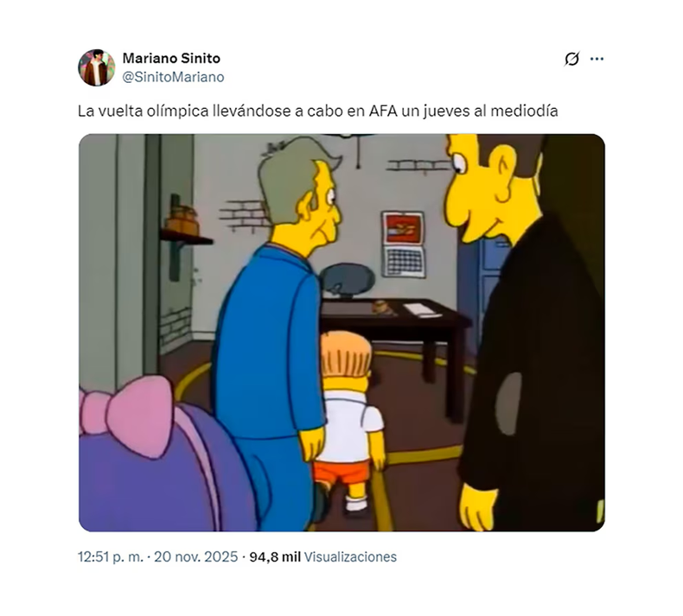Open Mariano Sinito's profile avatar

pos(97,67)
